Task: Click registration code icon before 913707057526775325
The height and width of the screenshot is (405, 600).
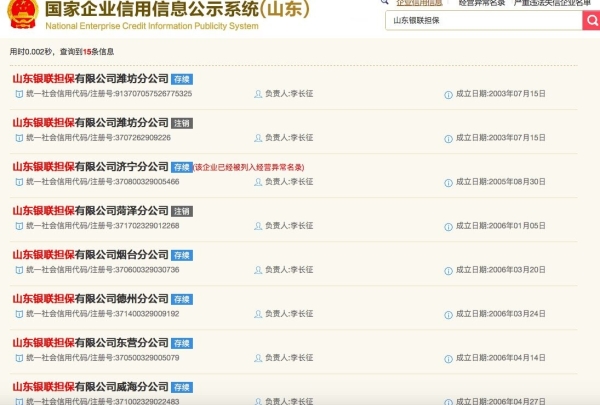Action: point(19,94)
